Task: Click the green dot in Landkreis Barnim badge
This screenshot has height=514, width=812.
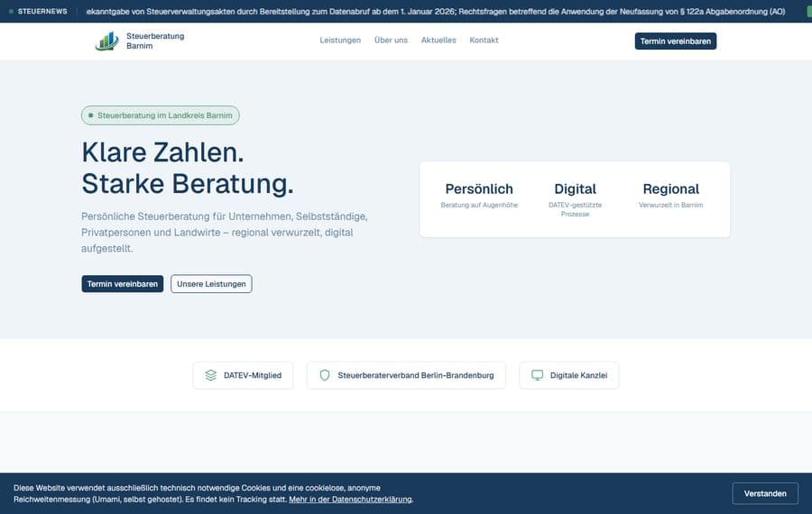Action: [x=90, y=115]
